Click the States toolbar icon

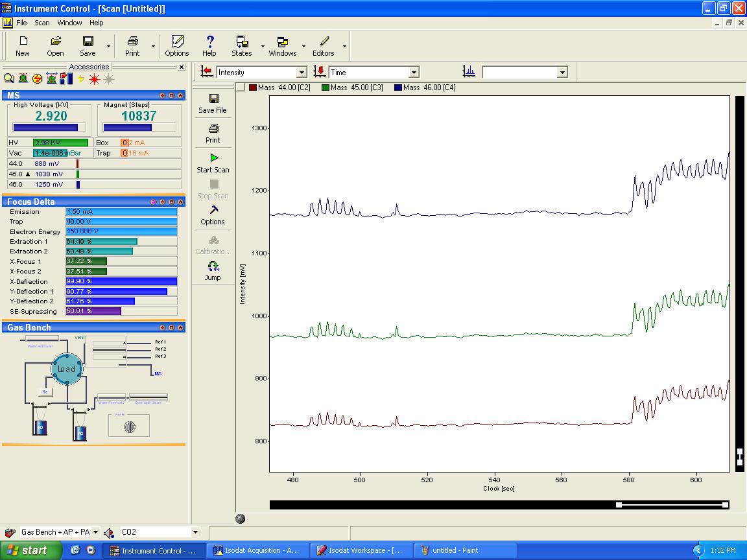point(242,42)
